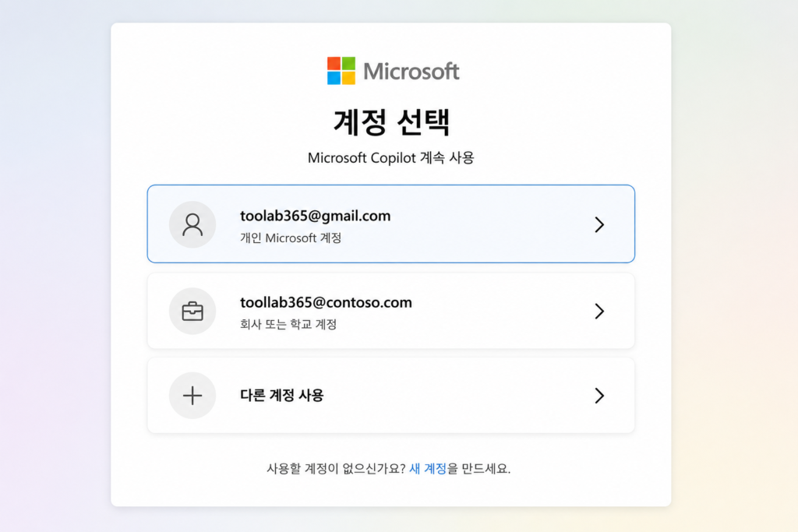Click the Microsoft four-square logo
Viewport: 798px width, 532px height.
point(341,71)
